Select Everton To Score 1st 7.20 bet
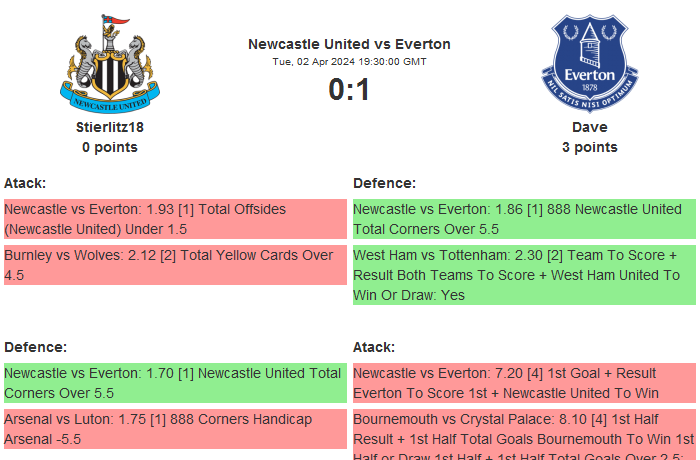Screen dimensions: 700x460 [524, 383]
